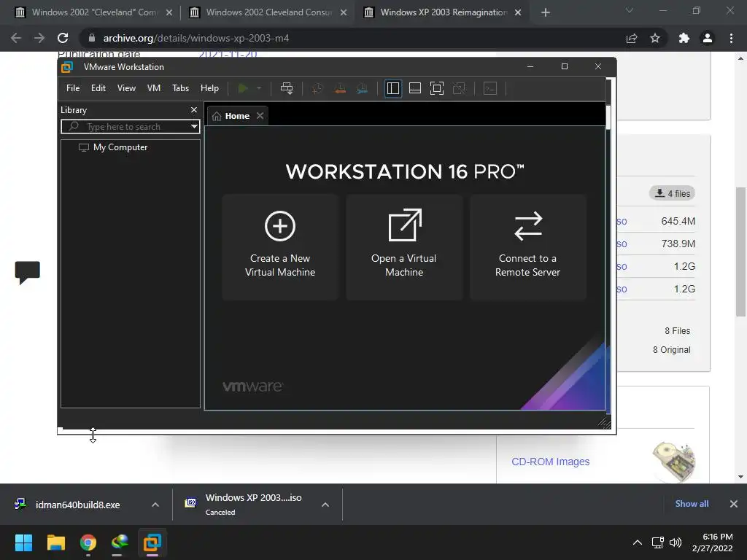This screenshot has width=747, height=560.
Task: Open the Windows Start button
Action: (23, 542)
